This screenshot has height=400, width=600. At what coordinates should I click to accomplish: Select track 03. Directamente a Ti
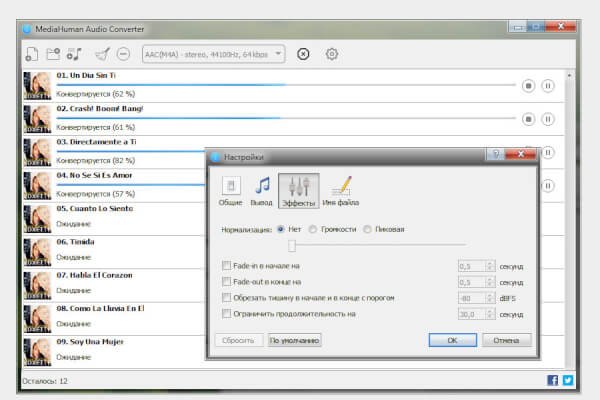114,152
